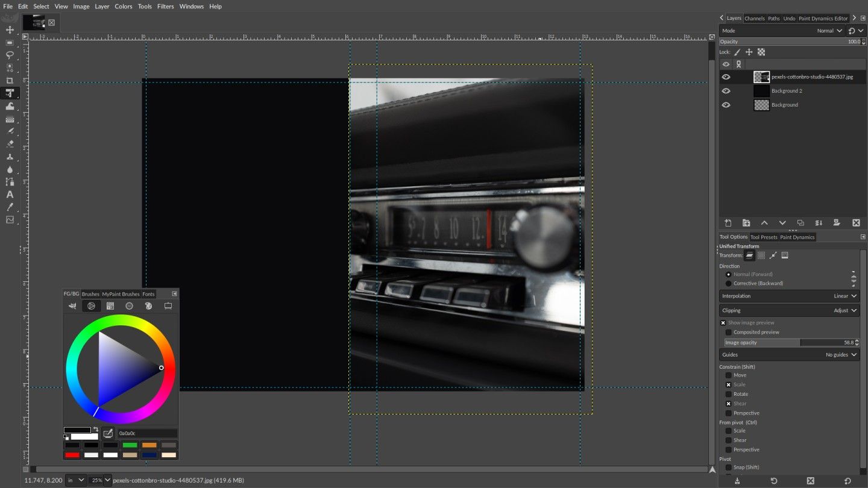Screen dimensions: 868x488
Task: Hide the Background 2 layer
Action: pyautogui.click(x=726, y=91)
